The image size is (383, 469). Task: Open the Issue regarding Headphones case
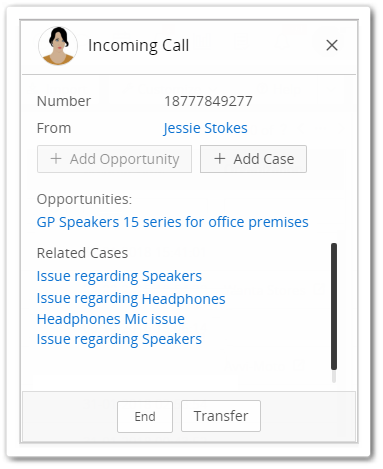(x=131, y=299)
